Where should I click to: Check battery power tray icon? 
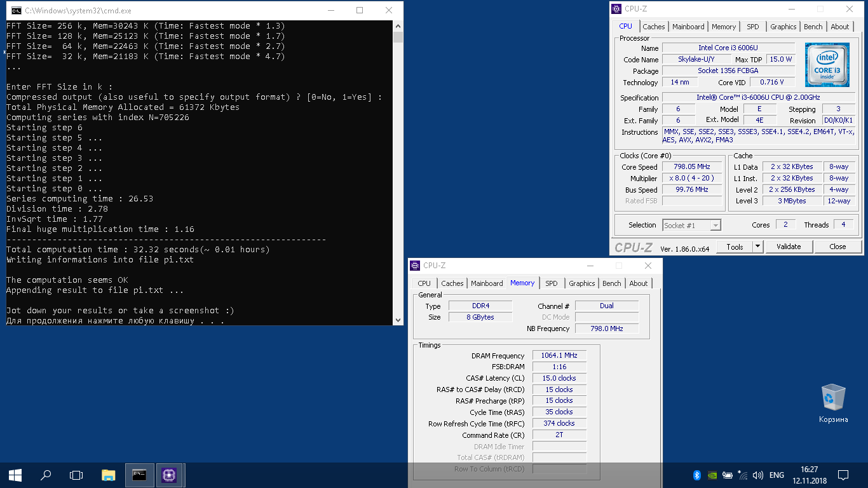click(x=727, y=475)
